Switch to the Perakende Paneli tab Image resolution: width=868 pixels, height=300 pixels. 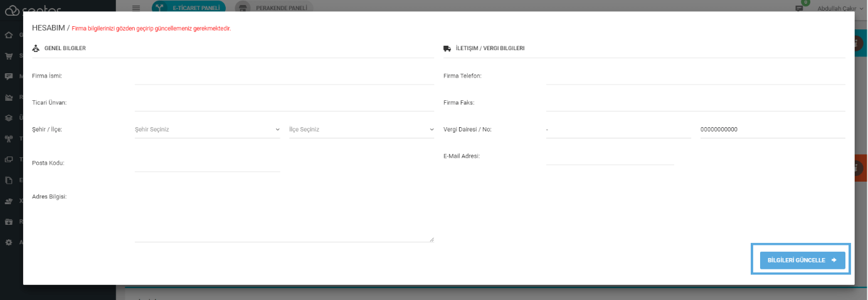click(x=273, y=8)
